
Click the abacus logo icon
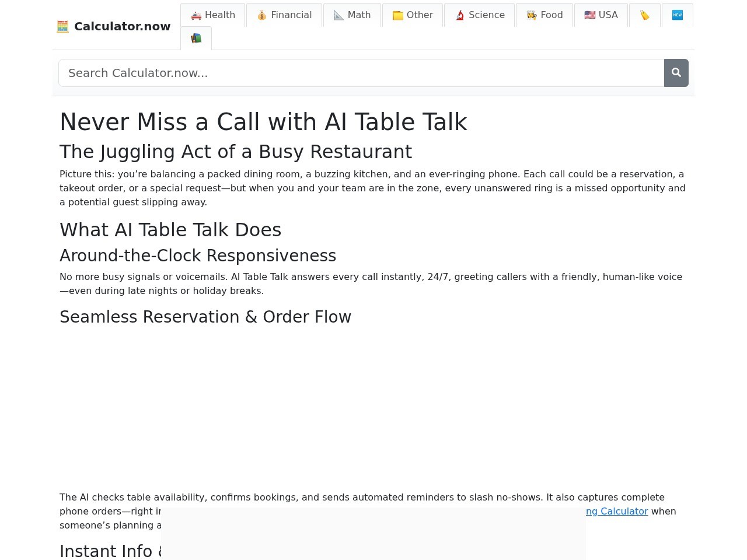(x=63, y=26)
